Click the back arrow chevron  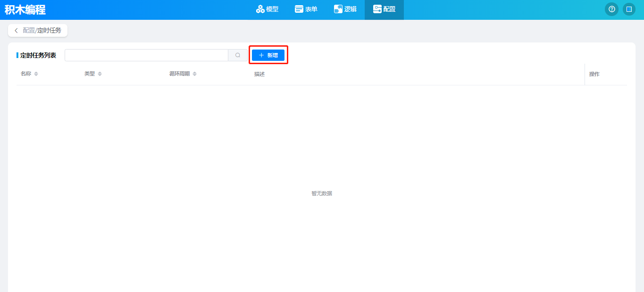(16, 31)
